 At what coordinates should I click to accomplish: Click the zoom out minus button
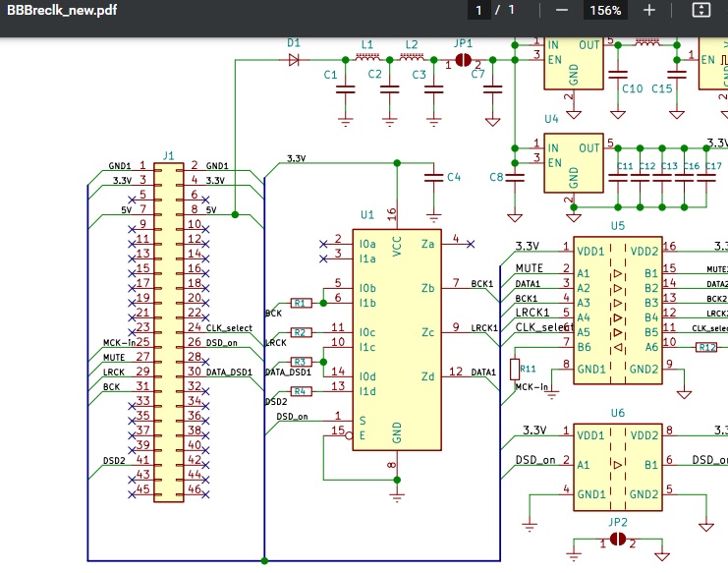coord(562,10)
